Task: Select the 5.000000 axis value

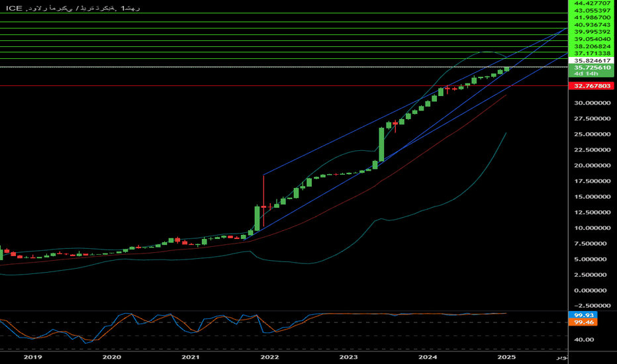Action: click(x=591, y=259)
